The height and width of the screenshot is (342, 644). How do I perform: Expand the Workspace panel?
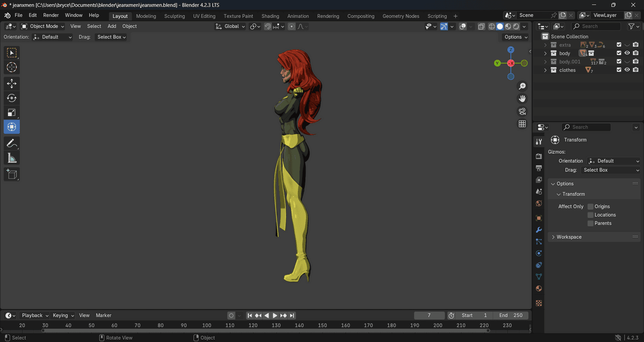pos(569,237)
